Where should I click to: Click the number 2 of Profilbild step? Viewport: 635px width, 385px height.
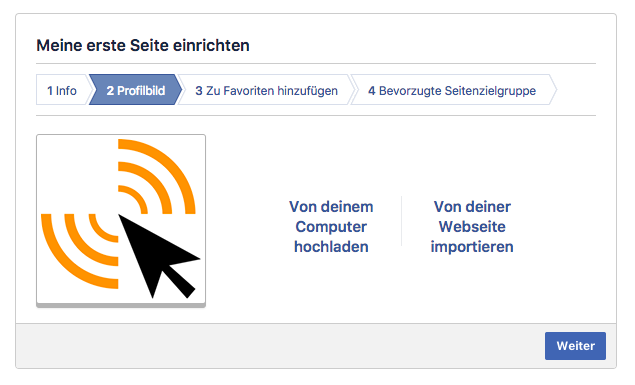110,91
